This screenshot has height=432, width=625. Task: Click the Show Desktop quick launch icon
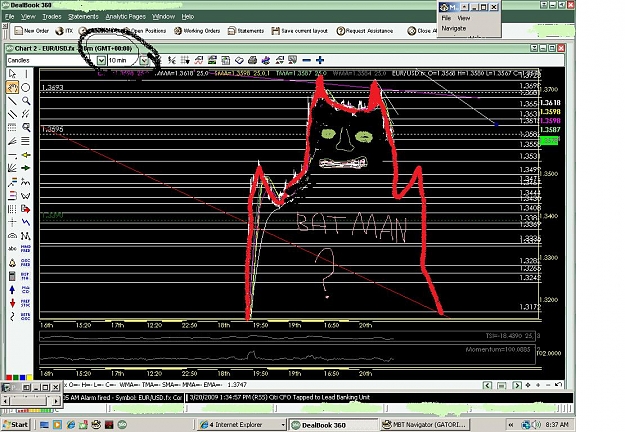[x=44, y=425]
